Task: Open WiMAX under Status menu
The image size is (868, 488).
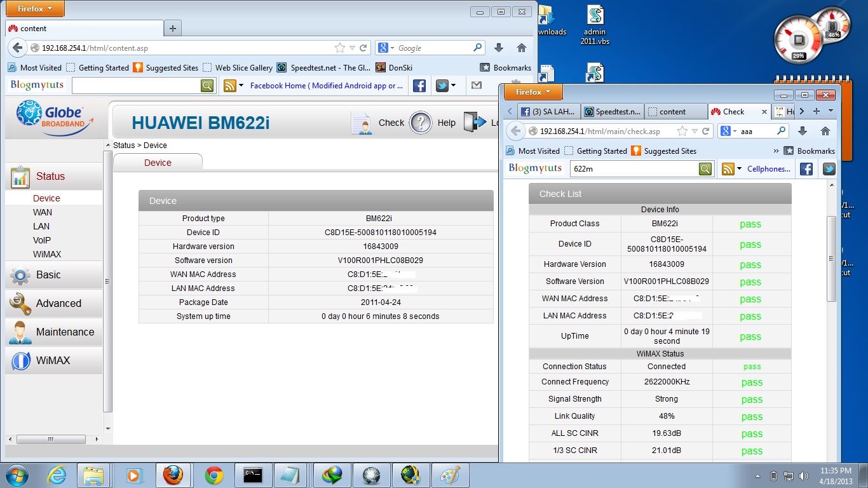Action: (x=47, y=254)
